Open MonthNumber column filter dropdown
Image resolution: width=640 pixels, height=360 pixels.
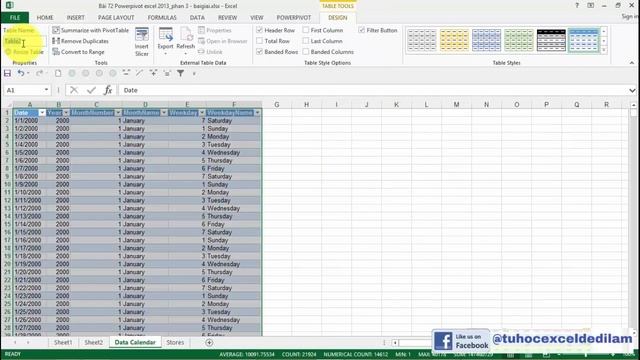118,113
